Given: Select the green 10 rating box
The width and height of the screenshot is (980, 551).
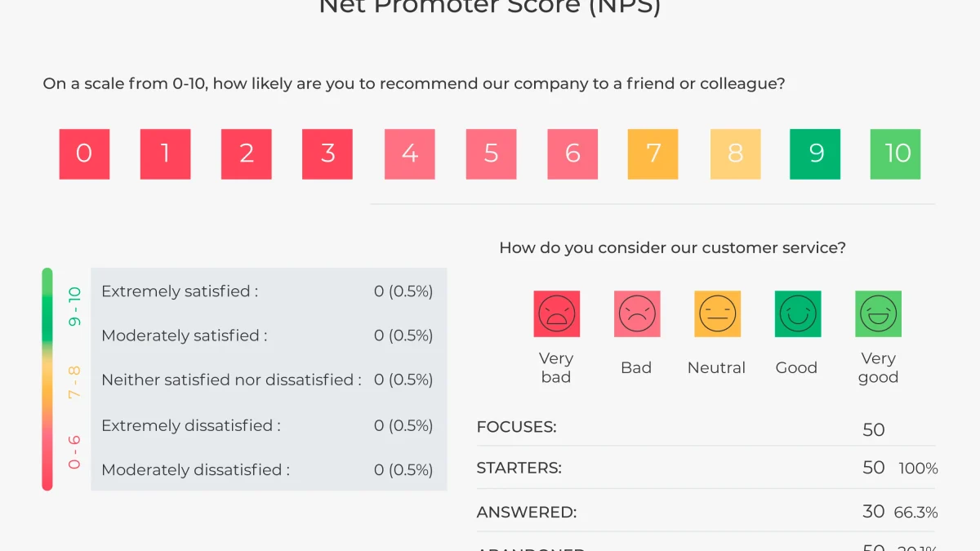Looking at the screenshot, I should (x=896, y=153).
